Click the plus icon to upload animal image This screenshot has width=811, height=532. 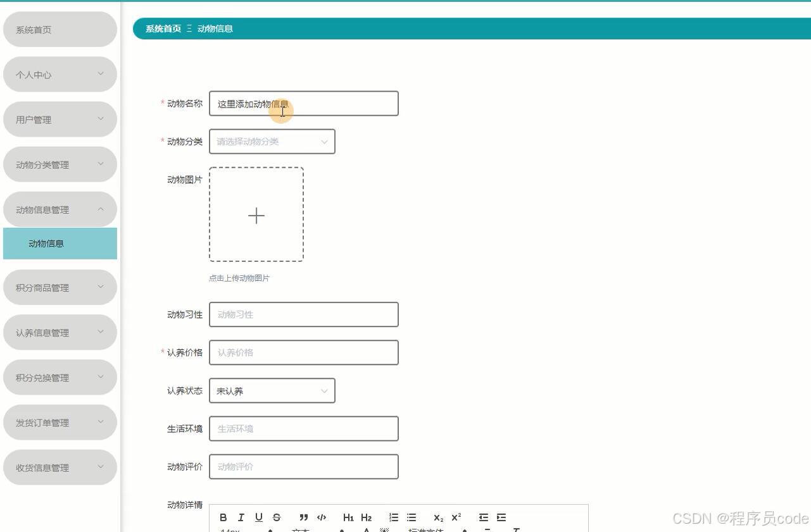256,215
